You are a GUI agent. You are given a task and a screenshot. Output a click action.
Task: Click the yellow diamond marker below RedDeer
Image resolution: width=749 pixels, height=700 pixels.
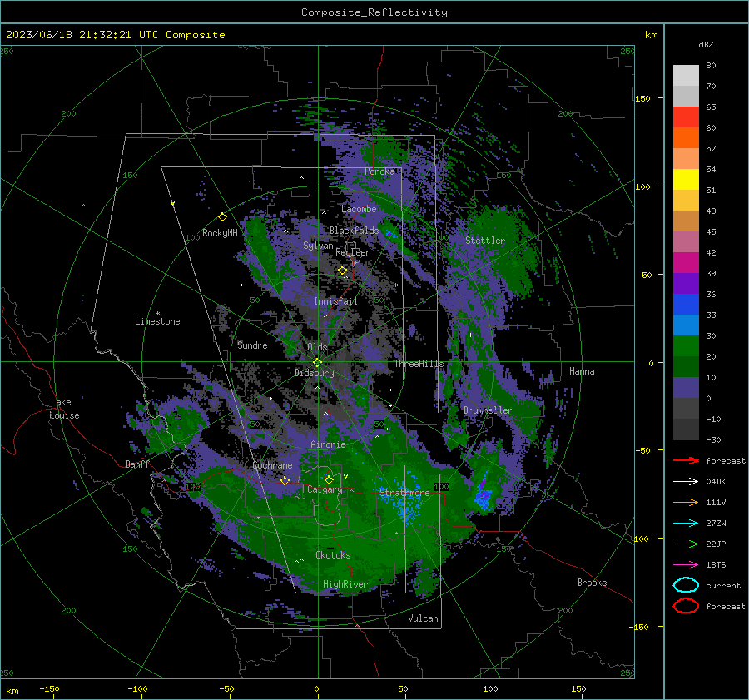343,271
